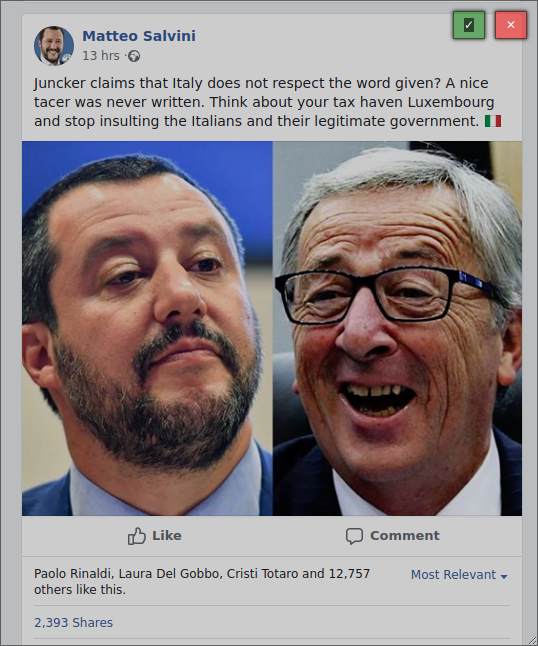Open the right photo of man with glasses
538x646 pixels.
tap(398, 328)
